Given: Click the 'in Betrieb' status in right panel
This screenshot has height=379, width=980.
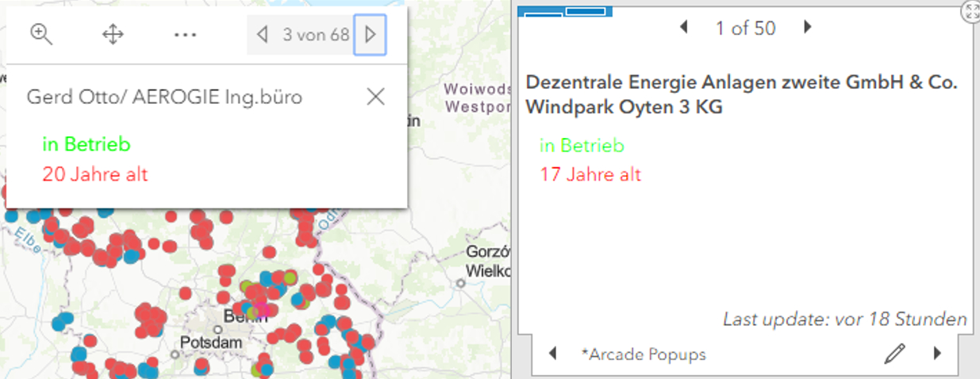Looking at the screenshot, I should pyautogui.click(x=582, y=146).
